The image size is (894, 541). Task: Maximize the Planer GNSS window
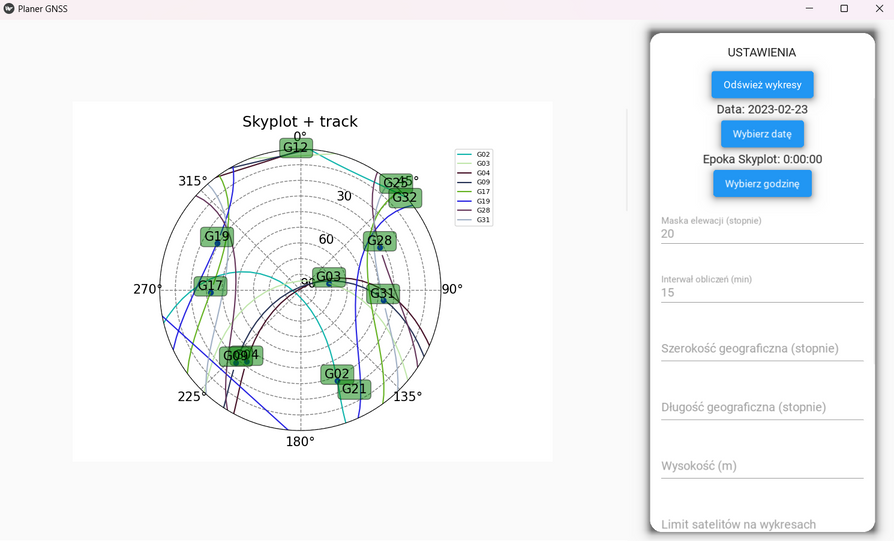point(844,9)
